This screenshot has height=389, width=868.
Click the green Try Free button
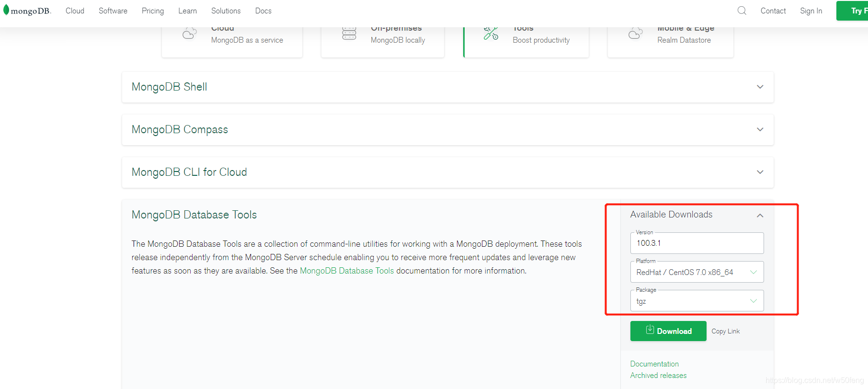[x=852, y=11]
